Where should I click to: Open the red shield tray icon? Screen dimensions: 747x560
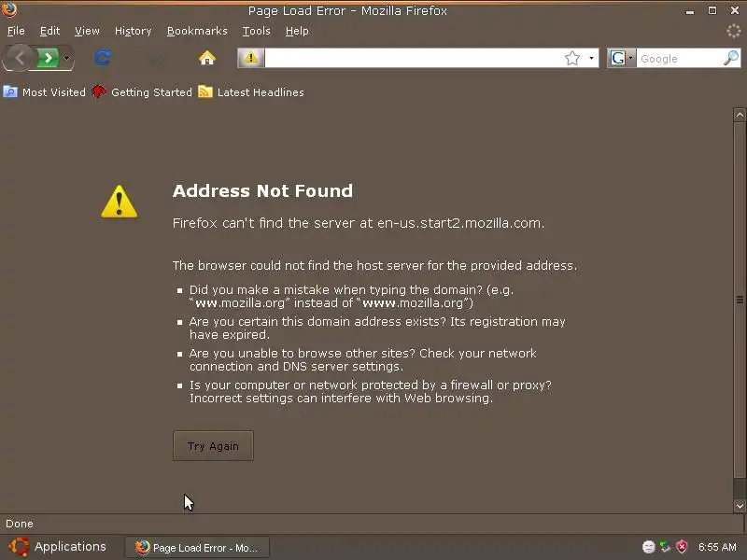tap(682, 547)
